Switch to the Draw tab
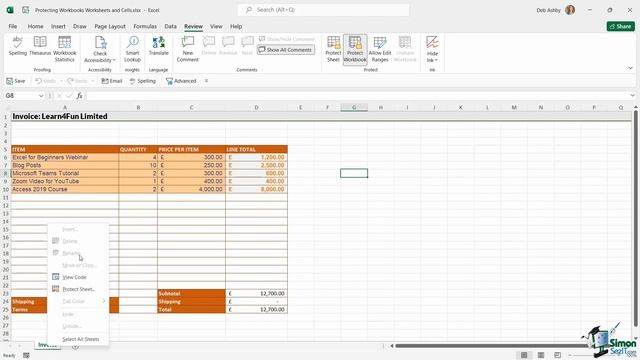The width and height of the screenshot is (640, 360). coord(80,26)
